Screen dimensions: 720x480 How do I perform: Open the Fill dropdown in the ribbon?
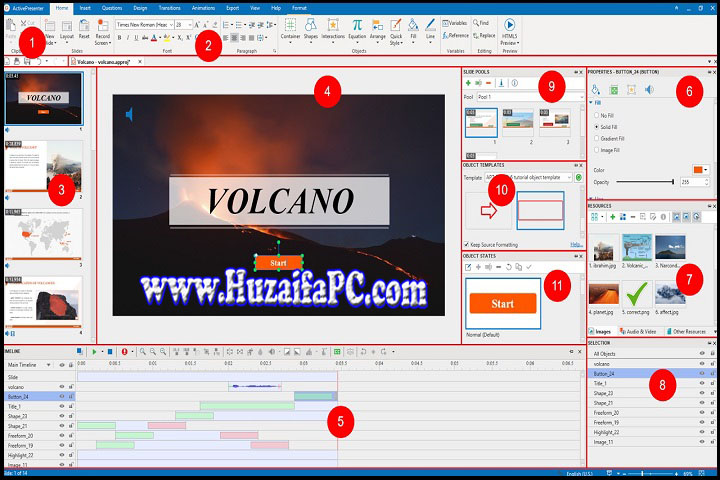(413, 30)
